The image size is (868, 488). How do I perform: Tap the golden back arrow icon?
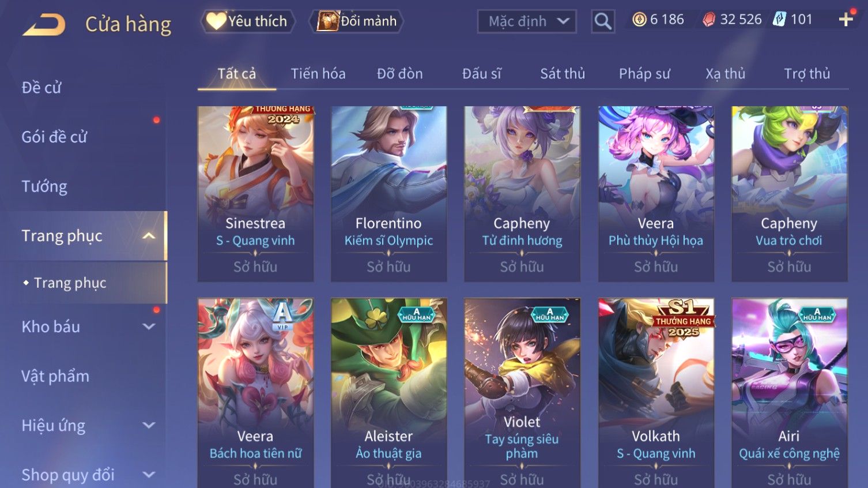44,25
